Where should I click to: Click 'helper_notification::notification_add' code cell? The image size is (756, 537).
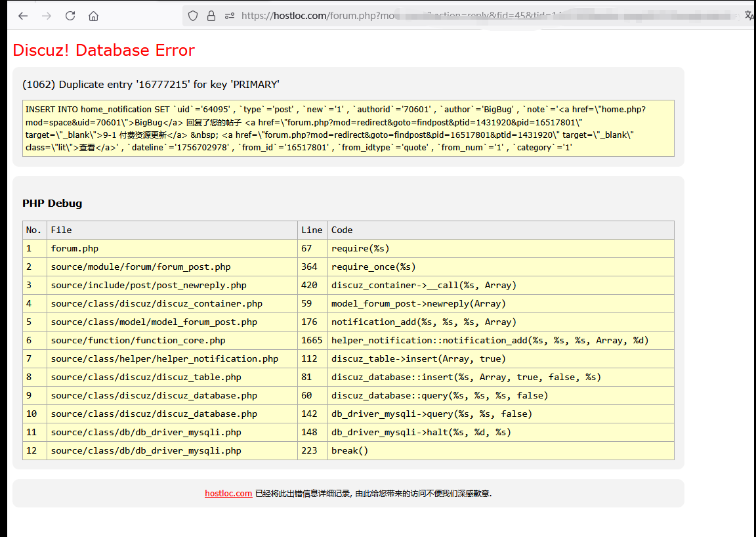(x=501, y=340)
